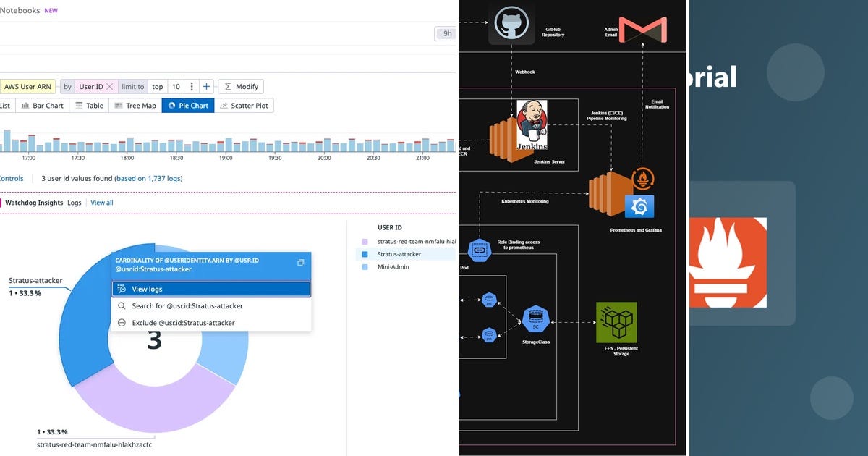Click the Jenkins Server label in diagram
868x456 pixels.
tap(550, 161)
